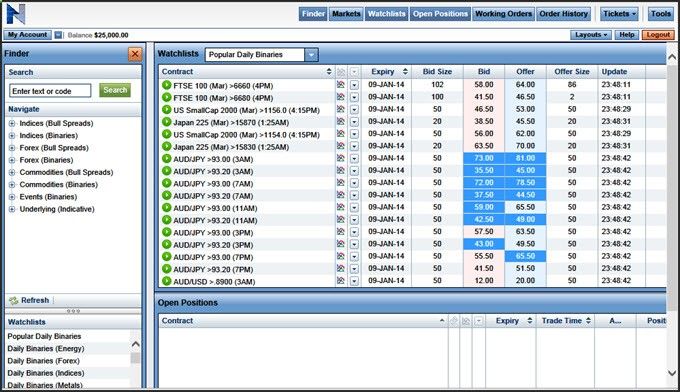Open the Popular Daily Binaries watchlist dropdown
This screenshot has height=392, width=680.
311,55
